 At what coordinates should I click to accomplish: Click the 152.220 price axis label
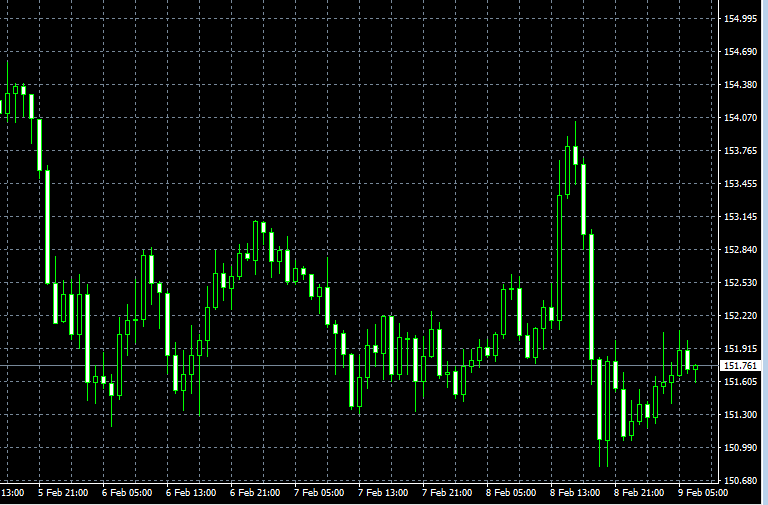pos(740,315)
